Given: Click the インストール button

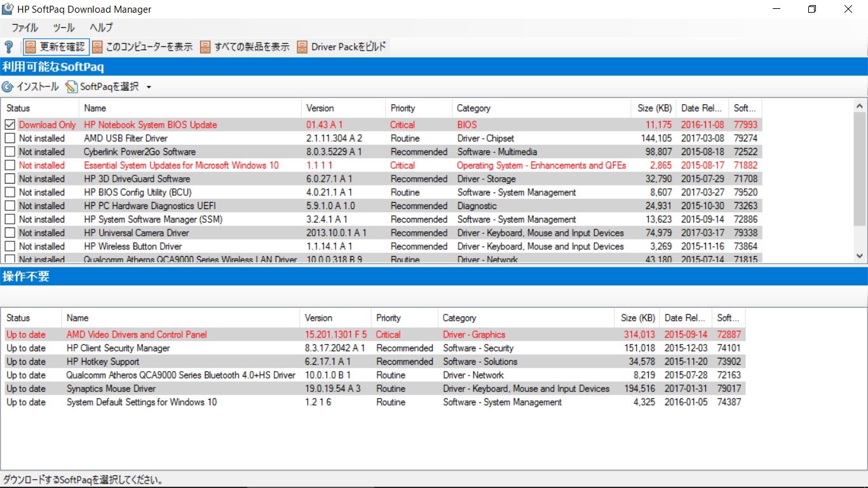Looking at the screenshot, I should point(31,87).
